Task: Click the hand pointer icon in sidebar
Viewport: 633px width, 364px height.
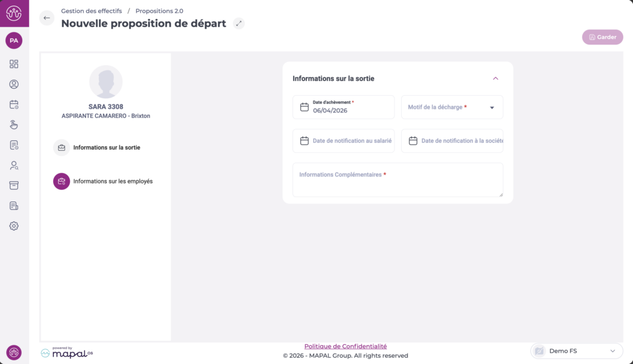Action: pyautogui.click(x=14, y=125)
